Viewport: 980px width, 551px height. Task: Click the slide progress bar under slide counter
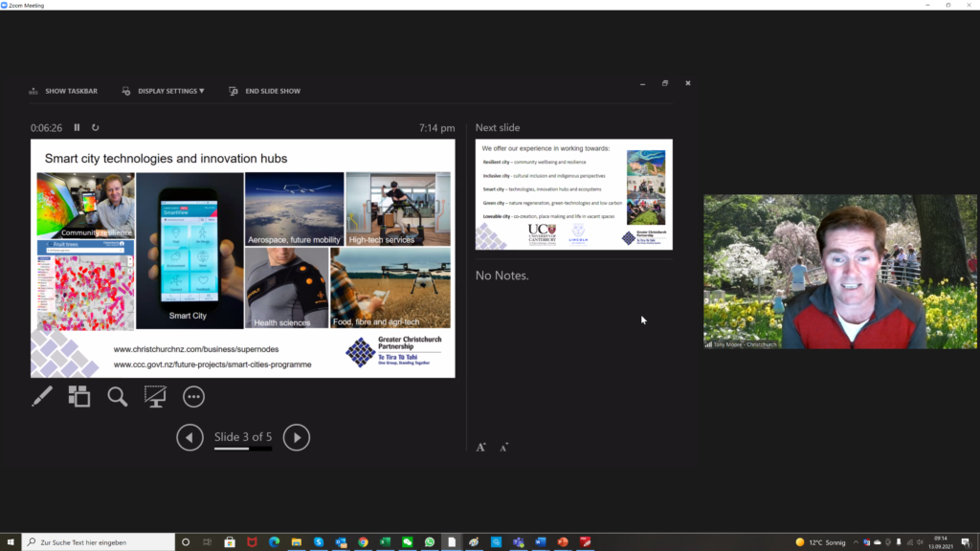(243, 449)
